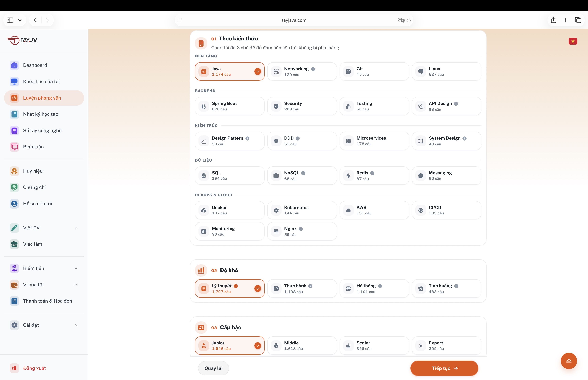Click the Kubernetes gear icon
The image size is (588, 380).
pyautogui.click(x=276, y=210)
